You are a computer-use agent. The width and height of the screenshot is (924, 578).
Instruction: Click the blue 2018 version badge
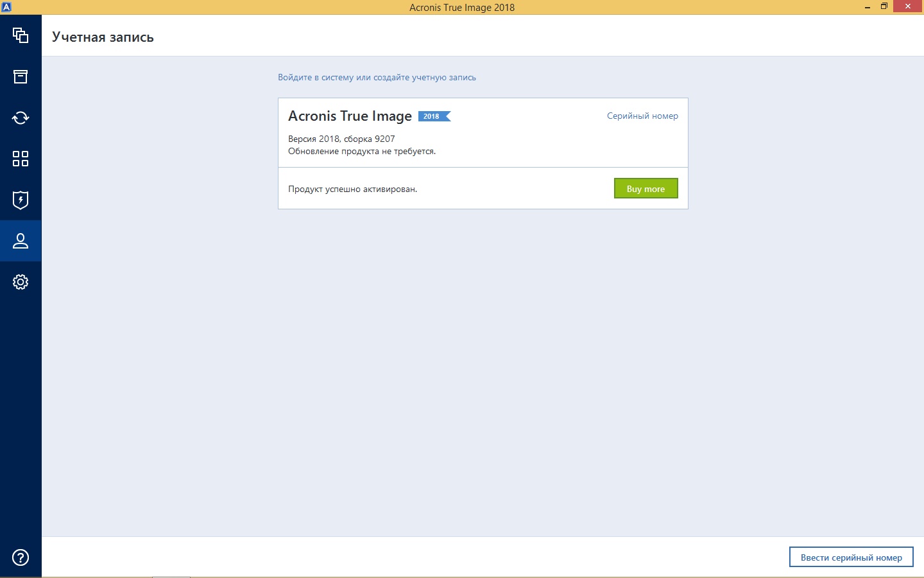click(434, 116)
